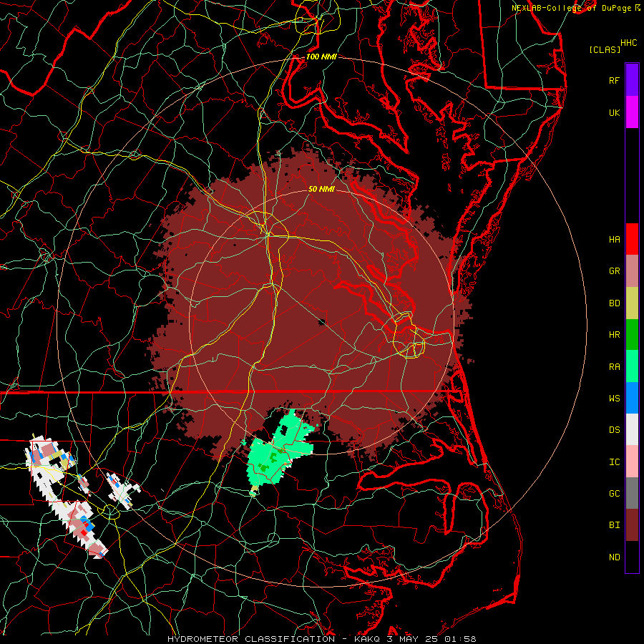Click the red HA legend swatch
Screen dimensions: 644x644
point(632,239)
